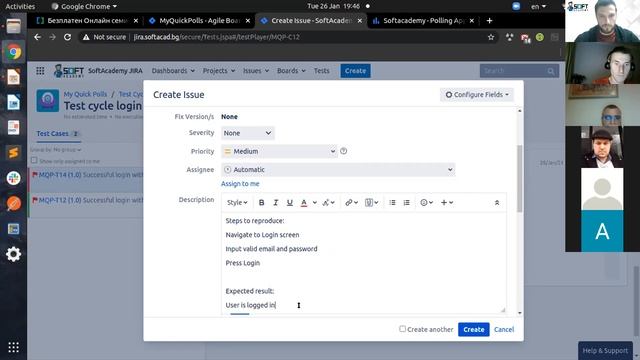640x360 pixels.
Task: Open Slack from the dock
Action: (13, 178)
